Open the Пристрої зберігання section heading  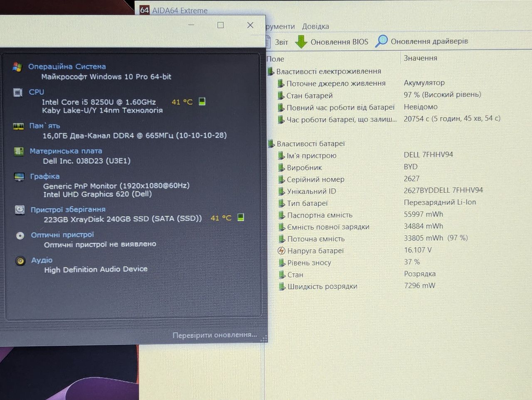point(68,209)
